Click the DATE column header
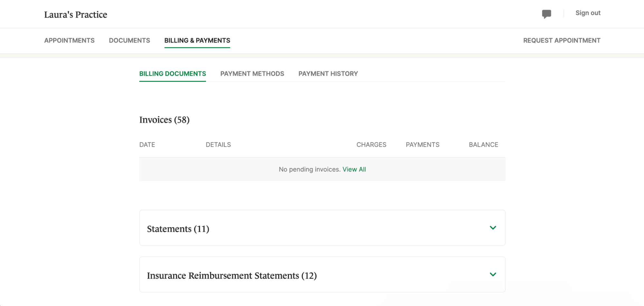The width and height of the screenshot is (644, 306). point(147,144)
